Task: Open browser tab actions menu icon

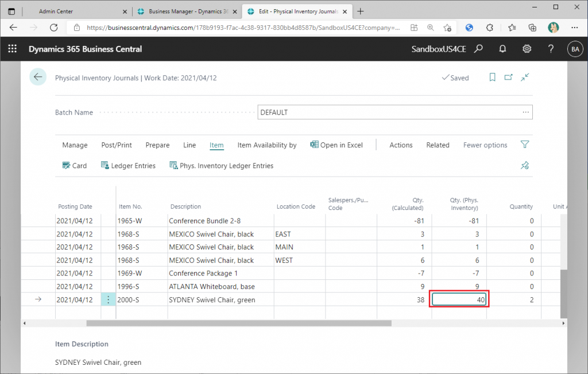Action: 11,11
